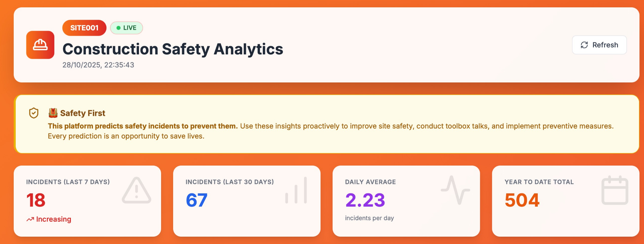Click the Refresh button
The image size is (644, 244).
[x=599, y=45]
